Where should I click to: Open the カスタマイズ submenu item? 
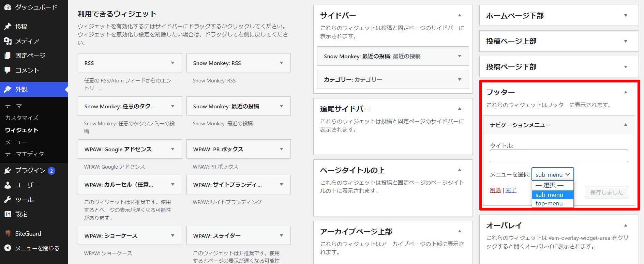coord(22,118)
